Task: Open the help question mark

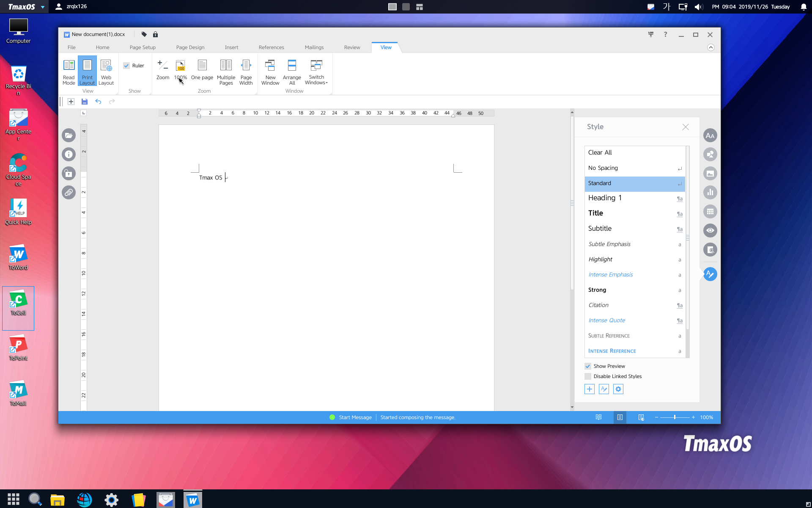Action: (665, 34)
